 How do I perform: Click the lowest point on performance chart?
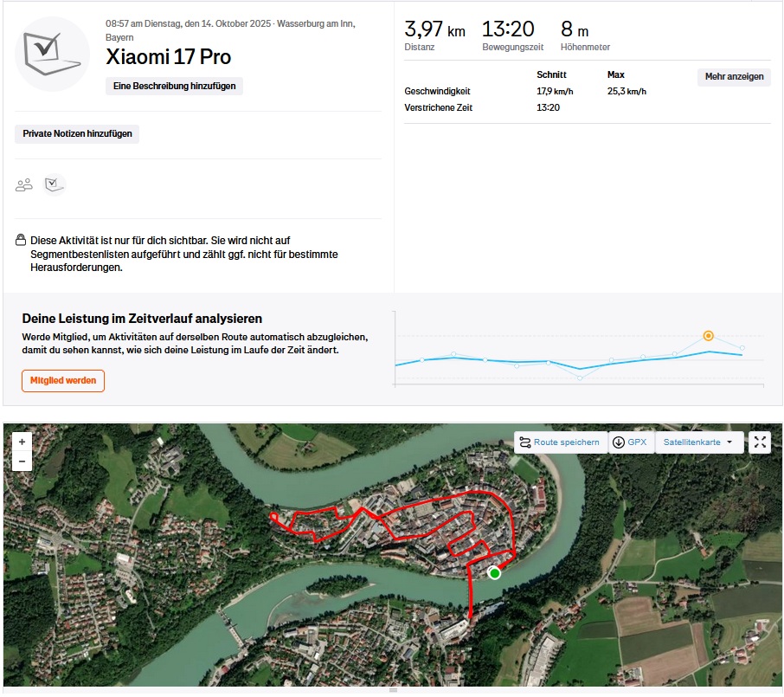point(580,378)
